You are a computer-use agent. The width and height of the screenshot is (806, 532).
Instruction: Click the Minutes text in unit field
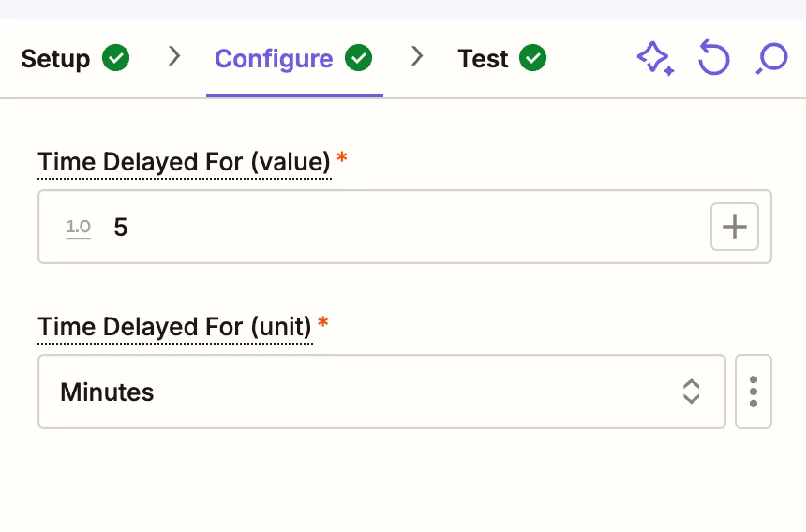tap(107, 392)
